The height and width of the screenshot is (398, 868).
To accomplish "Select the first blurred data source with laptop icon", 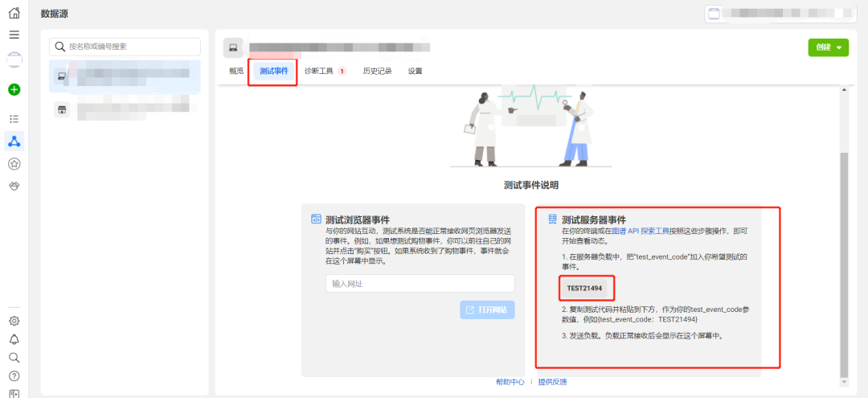I will [125, 76].
